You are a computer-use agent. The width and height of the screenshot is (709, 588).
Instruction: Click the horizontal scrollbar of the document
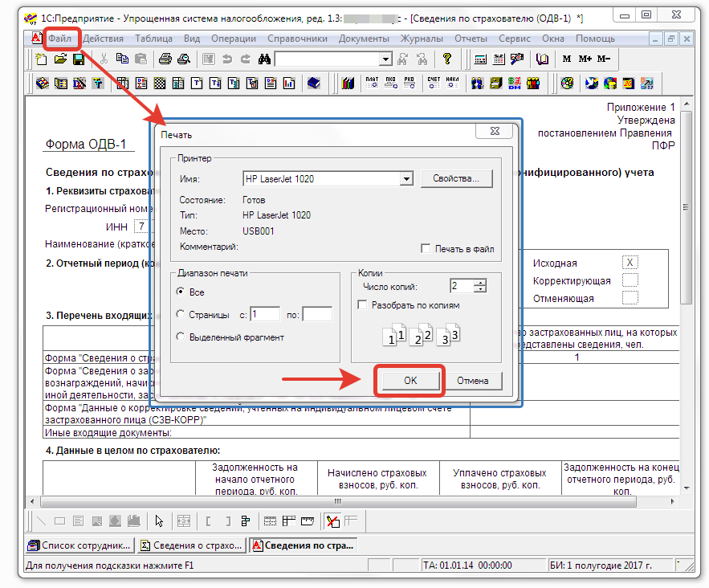tap(338, 501)
